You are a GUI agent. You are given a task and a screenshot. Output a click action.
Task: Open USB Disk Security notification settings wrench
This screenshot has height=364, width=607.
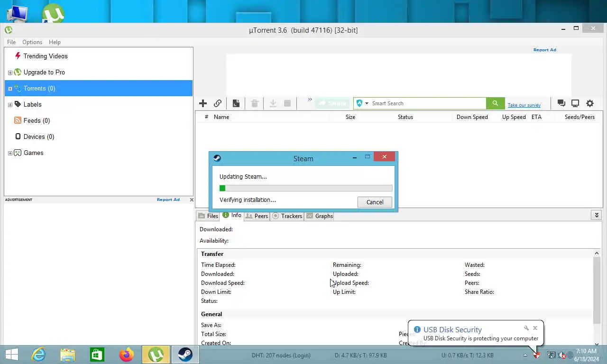526,328
